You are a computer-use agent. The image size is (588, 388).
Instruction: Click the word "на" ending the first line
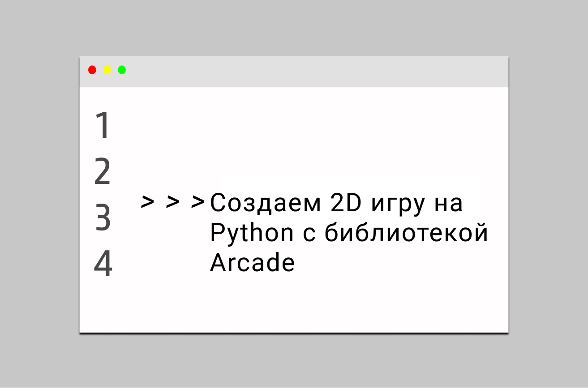click(450, 204)
